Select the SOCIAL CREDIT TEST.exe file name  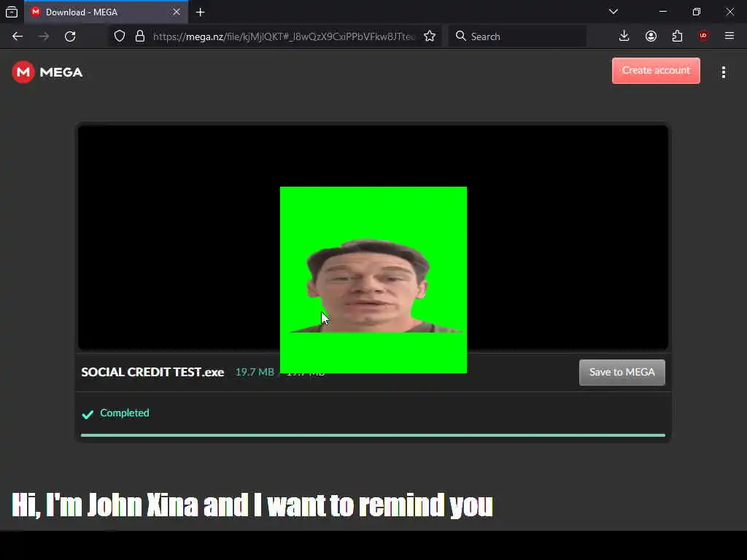[152, 373]
